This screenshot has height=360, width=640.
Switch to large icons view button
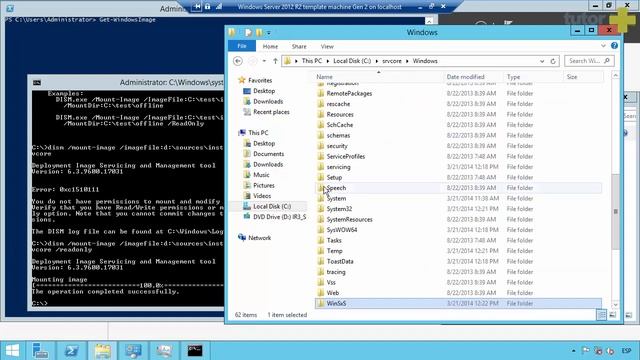pyautogui.click(x=613, y=315)
